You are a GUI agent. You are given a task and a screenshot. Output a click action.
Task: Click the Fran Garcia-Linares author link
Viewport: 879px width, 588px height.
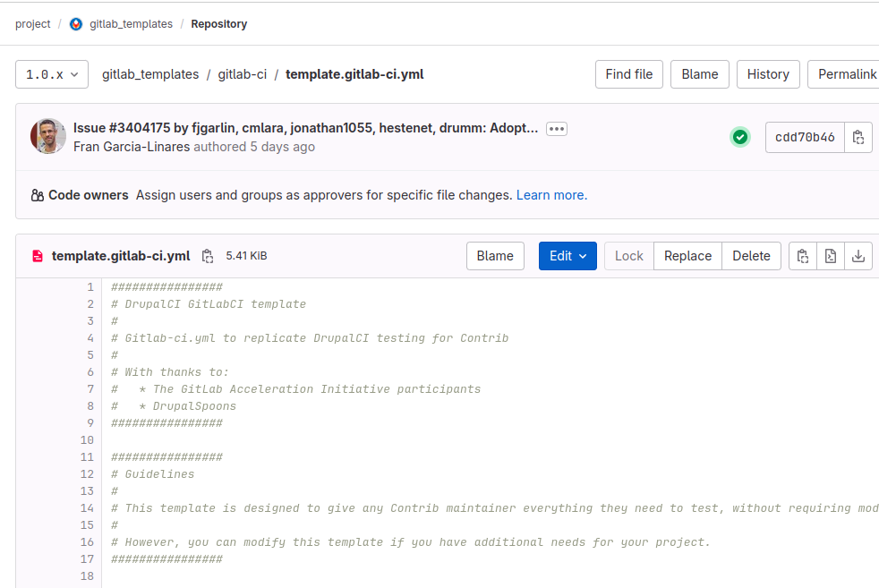click(132, 147)
